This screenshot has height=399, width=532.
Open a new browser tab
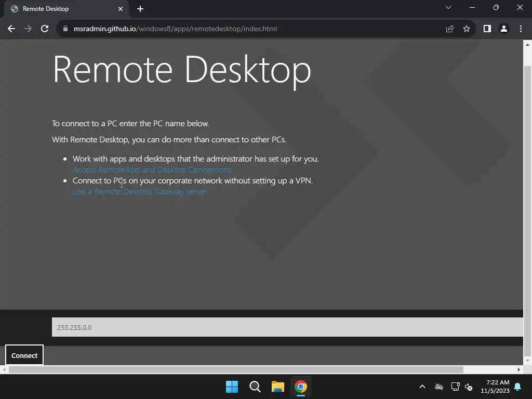tap(140, 9)
